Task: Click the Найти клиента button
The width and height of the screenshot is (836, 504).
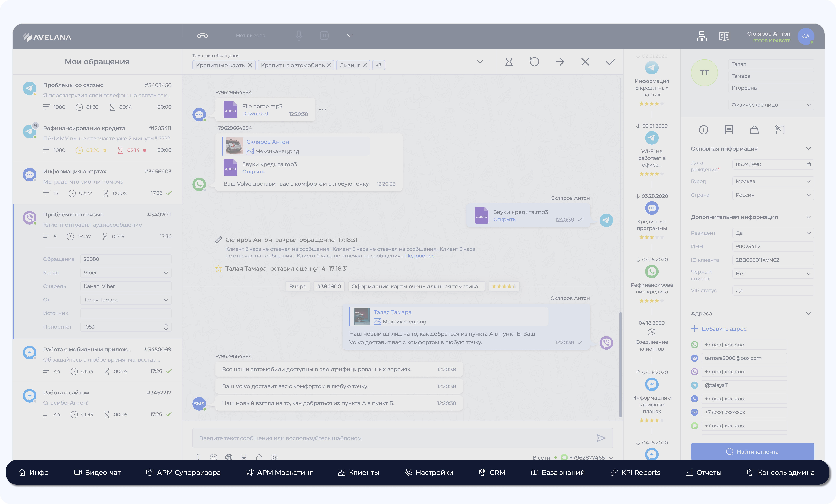Action: coord(752,452)
